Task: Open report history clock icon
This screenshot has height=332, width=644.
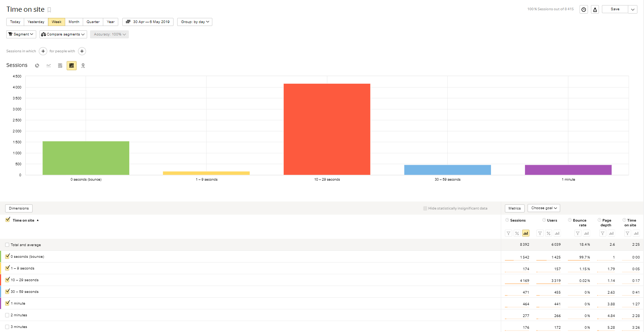Action: pos(584,10)
